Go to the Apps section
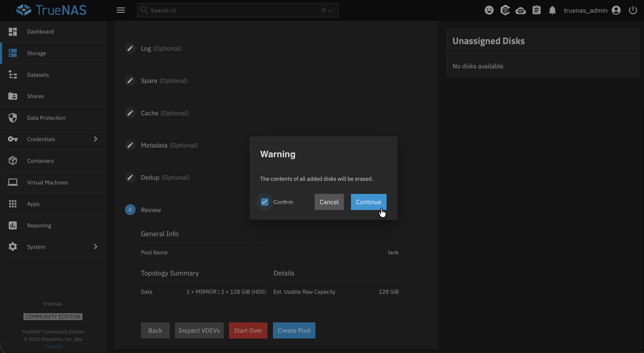The height and width of the screenshot is (353, 644). point(33,204)
